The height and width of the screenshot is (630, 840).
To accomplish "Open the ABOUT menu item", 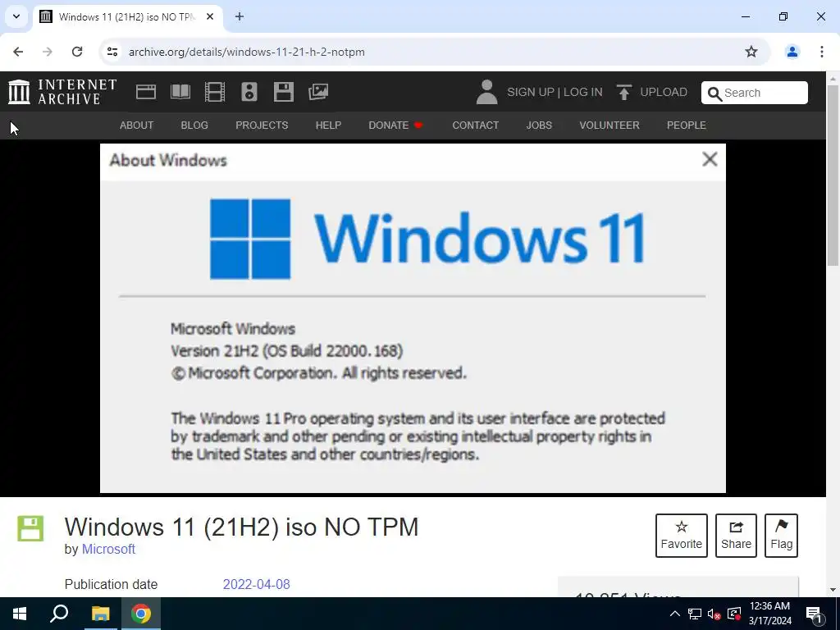I will [x=137, y=126].
